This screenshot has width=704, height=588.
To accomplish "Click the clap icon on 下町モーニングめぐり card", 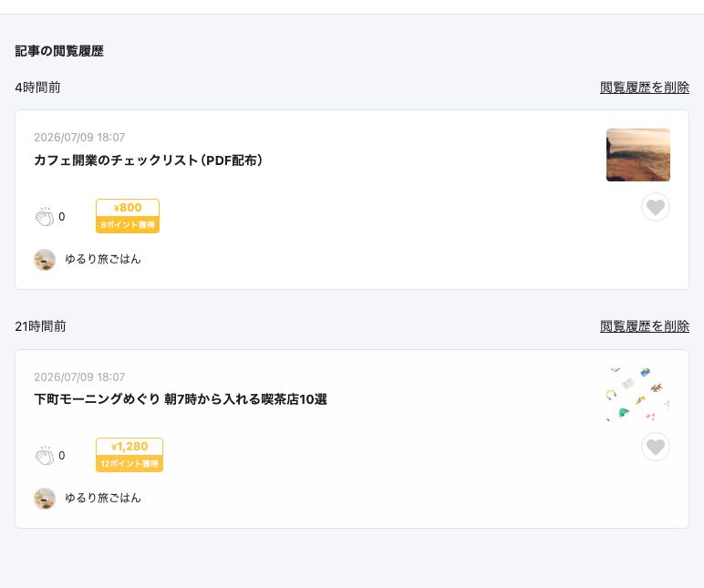I will pyautogui.click(x=45, y=455).
